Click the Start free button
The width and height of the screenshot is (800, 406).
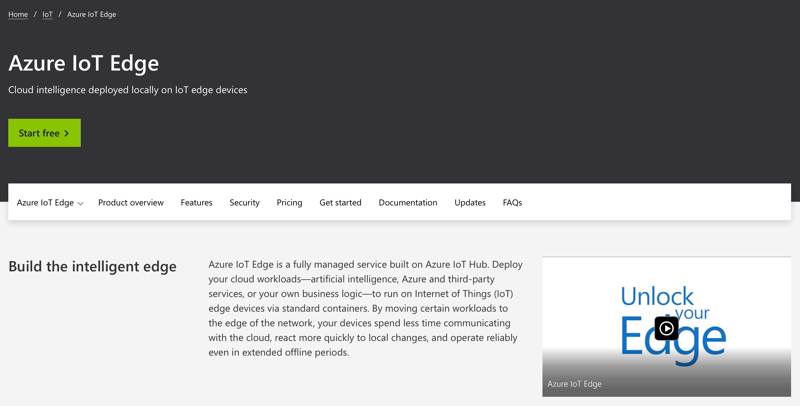(x=44, y=133)
